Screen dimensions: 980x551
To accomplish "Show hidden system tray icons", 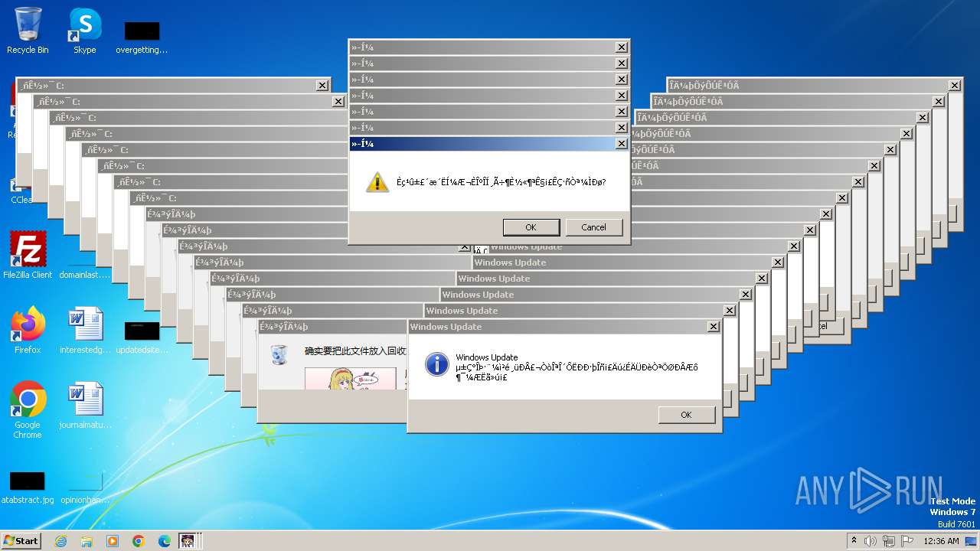I will [x=854, y=541].
